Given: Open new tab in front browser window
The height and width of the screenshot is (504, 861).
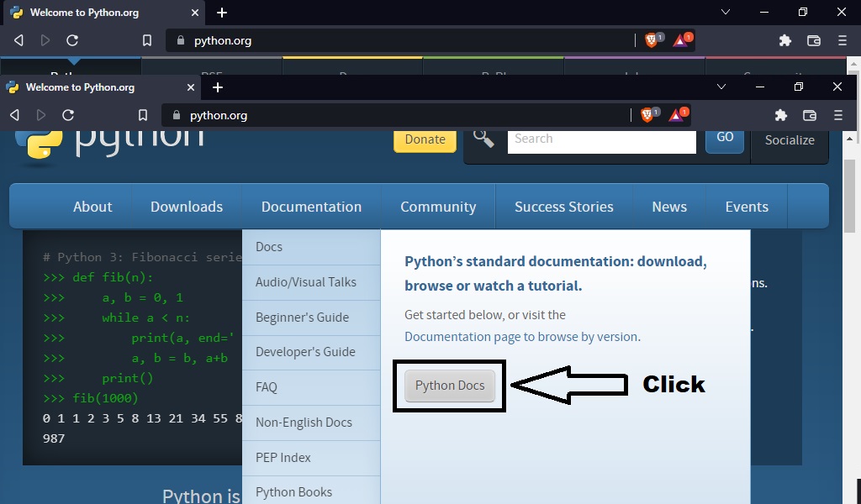Looking at the screenshot, I should (x=218, y=87).
